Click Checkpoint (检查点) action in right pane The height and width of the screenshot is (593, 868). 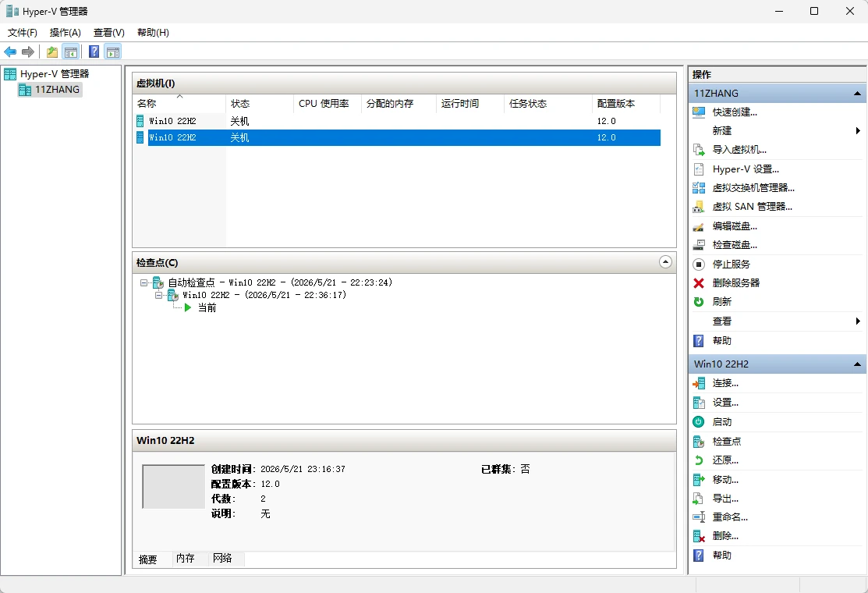click(x=726, y=442)
